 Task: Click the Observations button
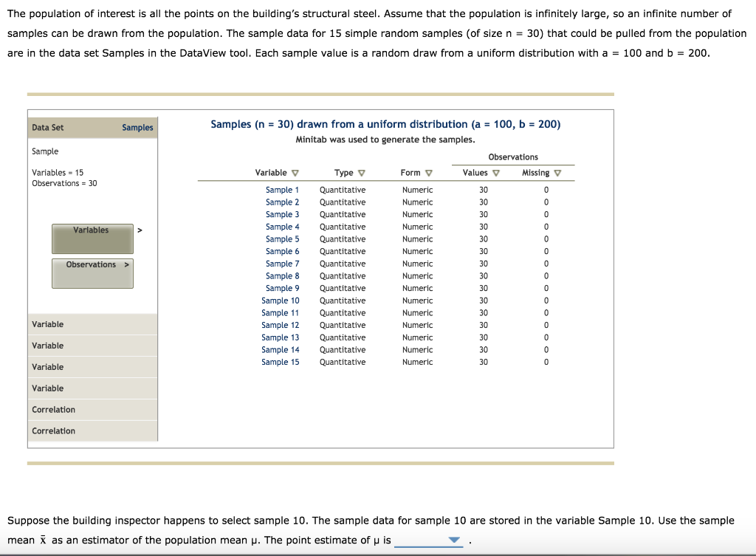pos(92,273)
